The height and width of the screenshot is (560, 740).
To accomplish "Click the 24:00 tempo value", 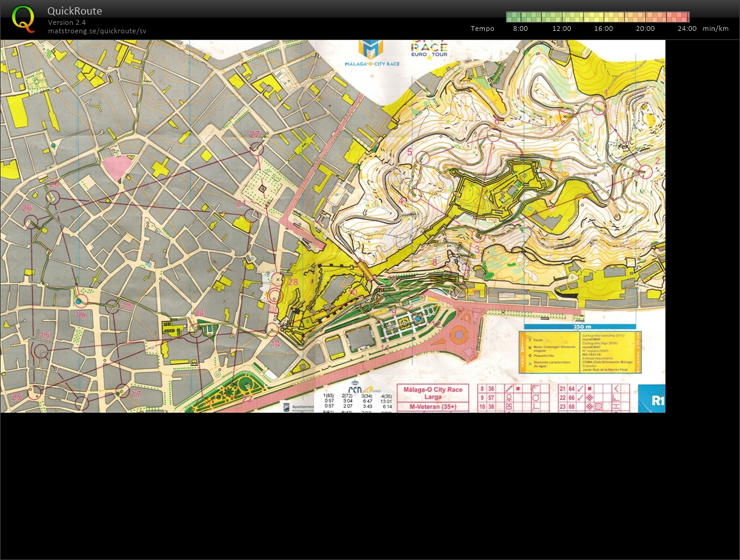I will point(687,28).
